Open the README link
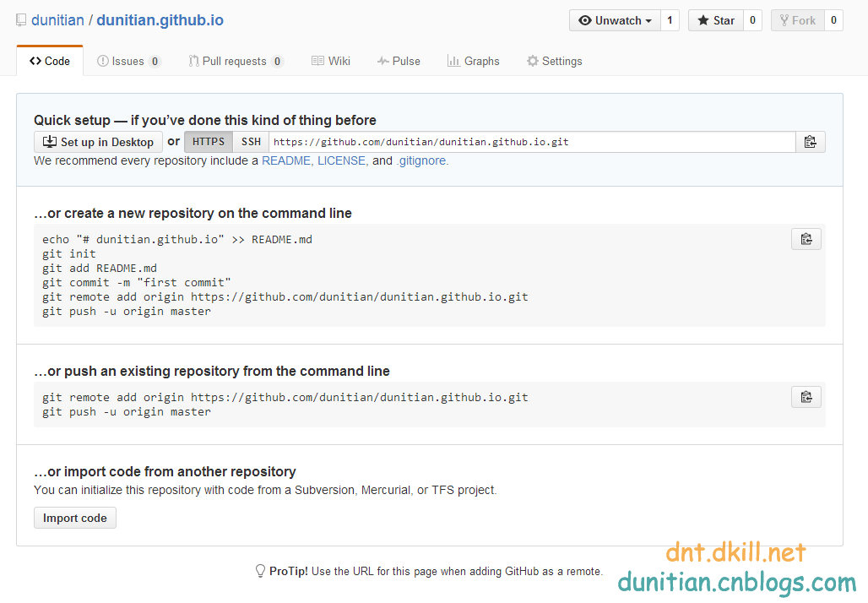The width and height of the screenshot is (868, 603). 286,160
